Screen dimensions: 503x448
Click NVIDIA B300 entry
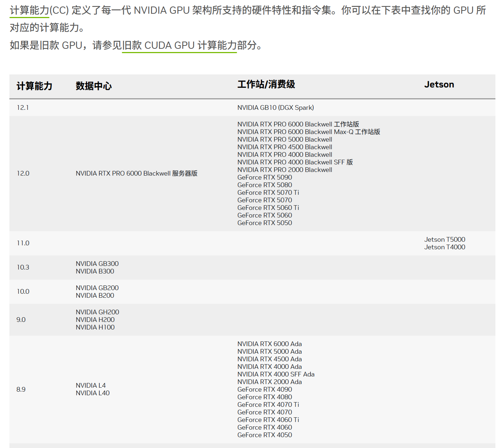point(95,271)
